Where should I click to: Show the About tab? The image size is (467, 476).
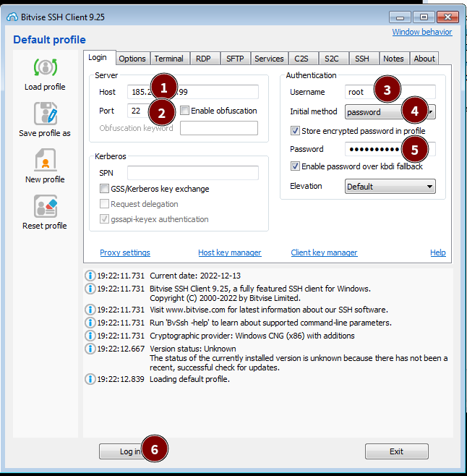pos(424,59)
